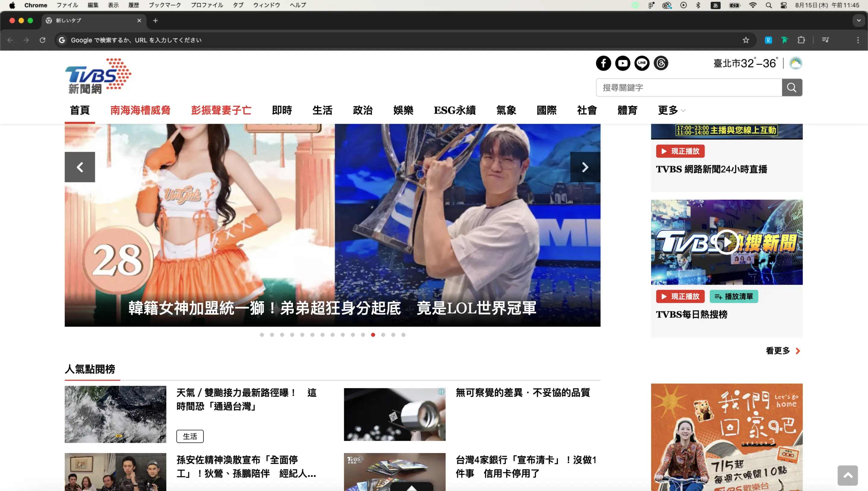868x491 pixels.
Task: Bookmark page with star icon
Action: (x=746, y=40)
